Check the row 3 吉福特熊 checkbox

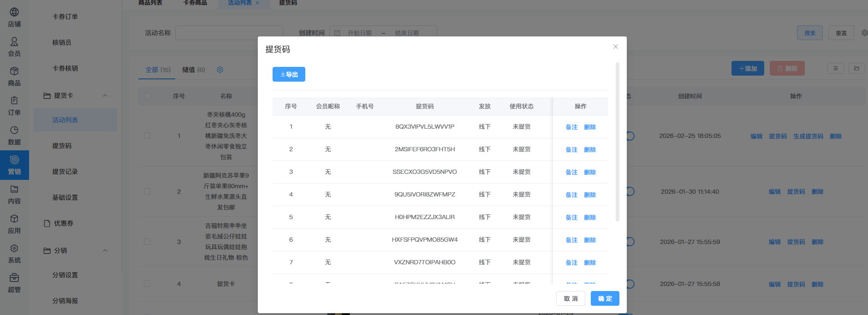(x=147, y=242)
